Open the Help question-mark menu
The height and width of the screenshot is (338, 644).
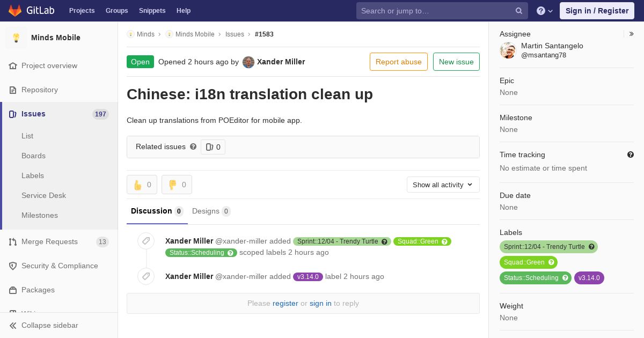545,11
